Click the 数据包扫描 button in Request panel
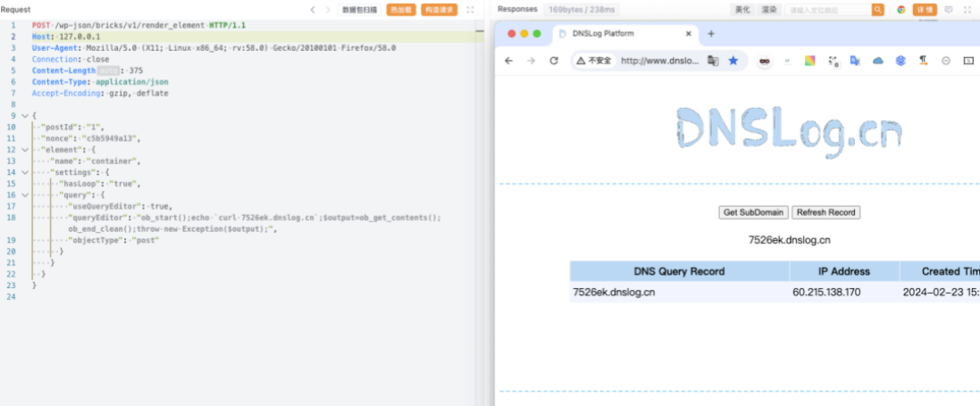Viewport: 980px width, 406px height. click(x=359, y=10)
